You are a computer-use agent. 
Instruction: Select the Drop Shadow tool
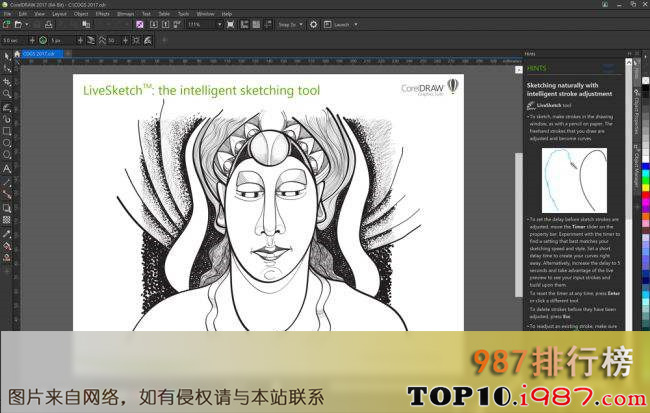coord(7,207)
